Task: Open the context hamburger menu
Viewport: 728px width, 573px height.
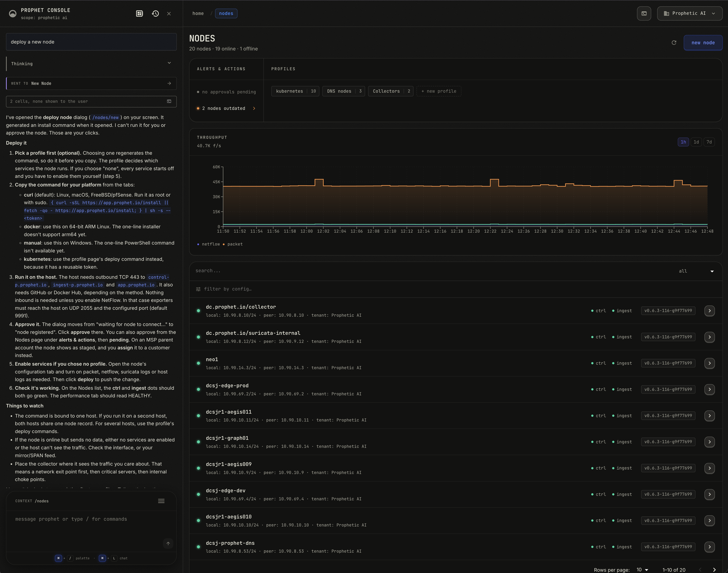Action: pyautogui.click(x=161, y=501)
